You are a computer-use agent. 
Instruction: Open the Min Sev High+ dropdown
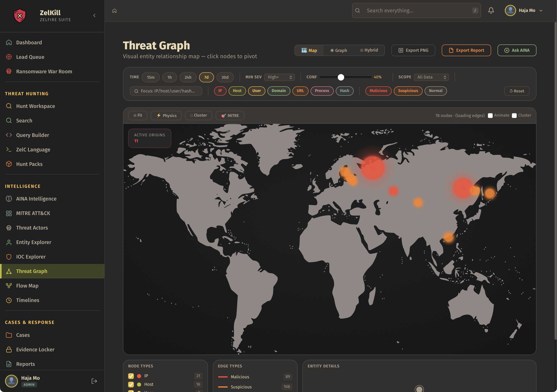[x=280, y=77]
